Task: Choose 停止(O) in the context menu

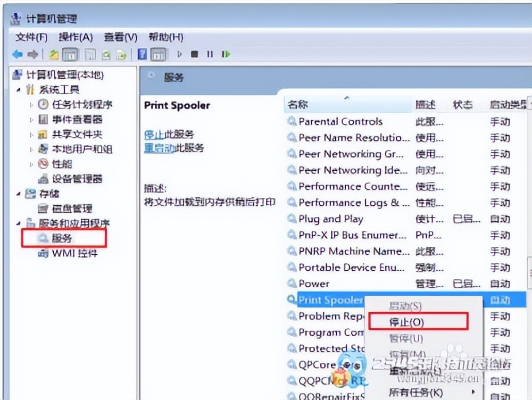Action: point(418,322)
